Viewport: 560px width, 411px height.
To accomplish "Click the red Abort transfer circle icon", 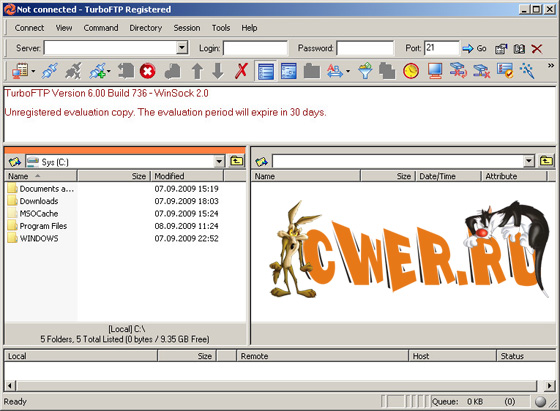I will tap(148, 71).
